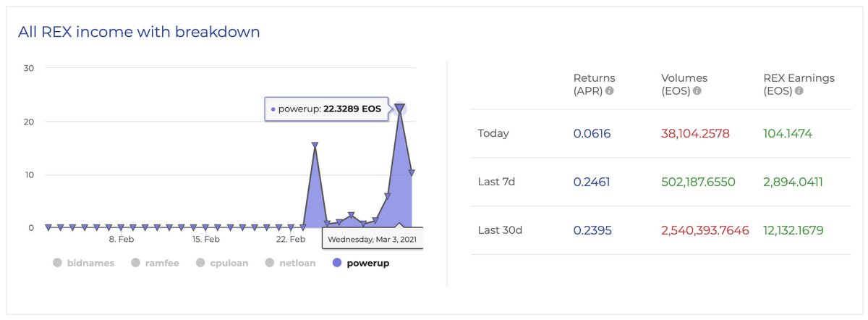Viewport: 868px width, 320px height.
Task: Click the 'Wednesday, Mar 3, 2021' date tooltip
Action: (372, 238)
